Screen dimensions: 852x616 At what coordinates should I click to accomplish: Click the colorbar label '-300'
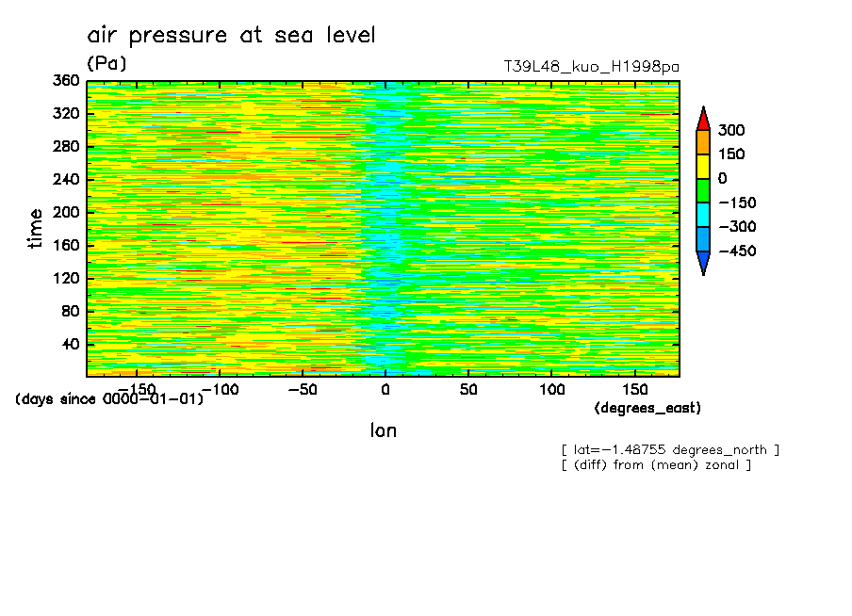(x=737, y=227)
